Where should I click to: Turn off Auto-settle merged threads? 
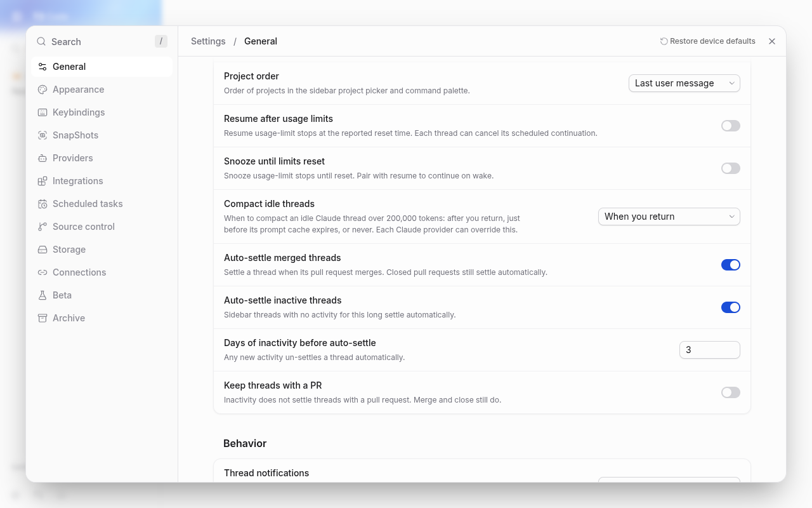731,265
